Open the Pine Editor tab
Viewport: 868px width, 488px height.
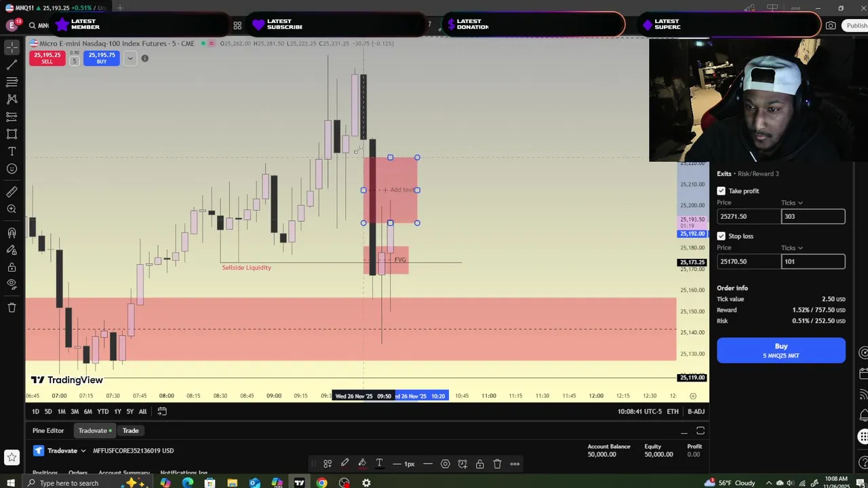pyautogui.click(x=48, y=430)
